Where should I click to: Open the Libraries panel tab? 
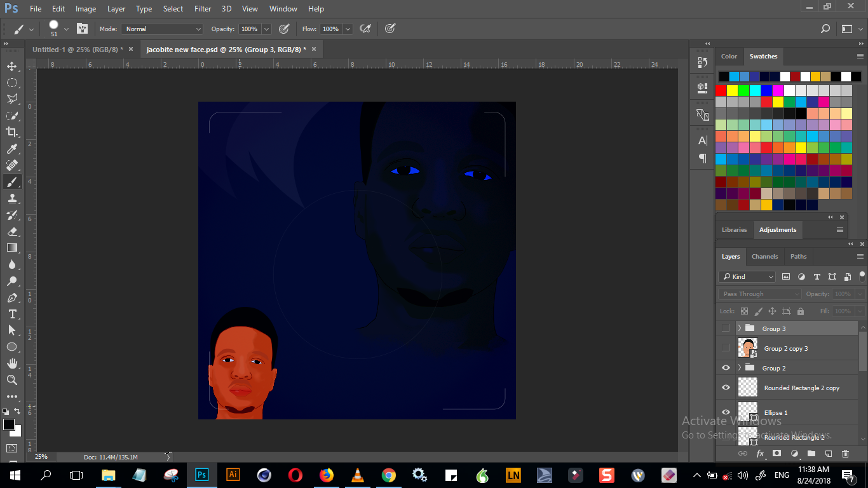pyautogui.click(x=734, y=230)
